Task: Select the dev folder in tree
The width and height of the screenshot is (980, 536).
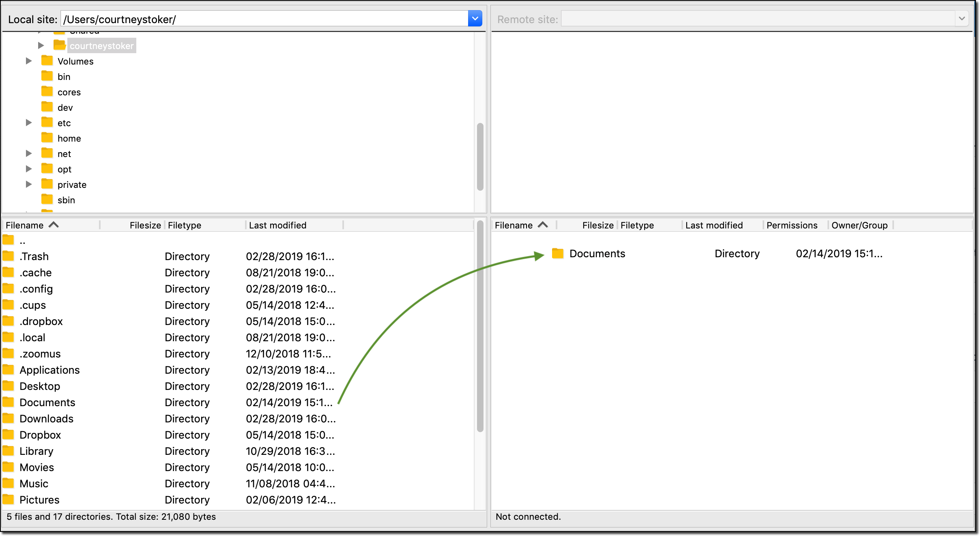Action: 65,108
